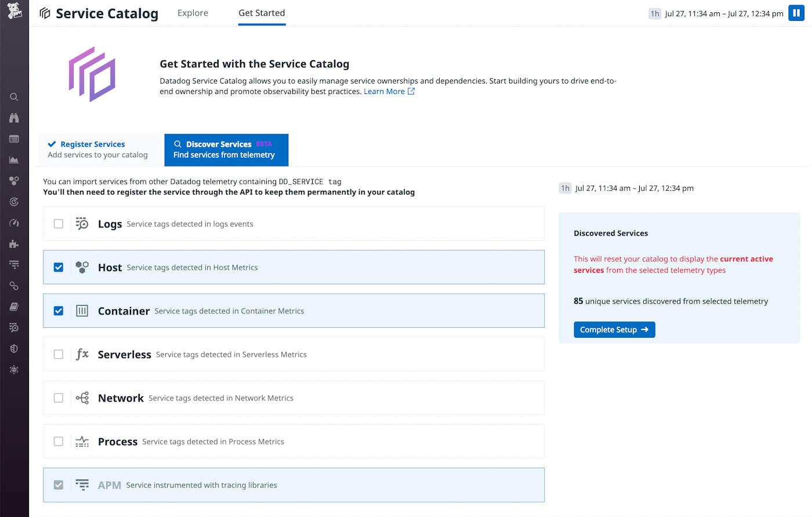The height and width of the screenshot is (517, 812).
Task: Click the Host row label
Action: (110, 267)
